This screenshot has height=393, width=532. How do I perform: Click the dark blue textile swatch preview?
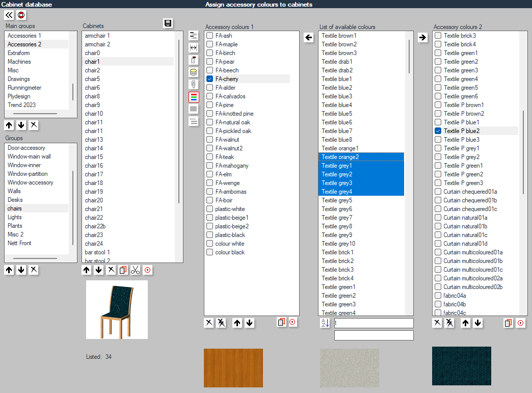pos(462,366)
